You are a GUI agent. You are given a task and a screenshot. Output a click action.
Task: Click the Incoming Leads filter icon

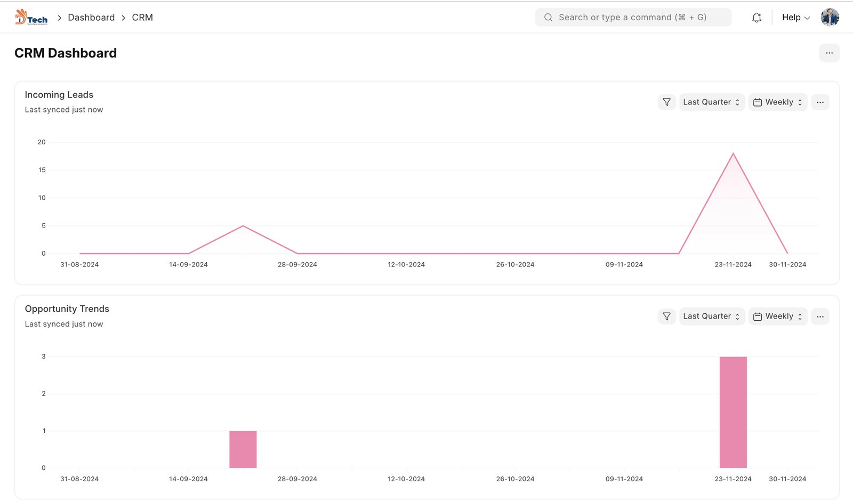666,102
